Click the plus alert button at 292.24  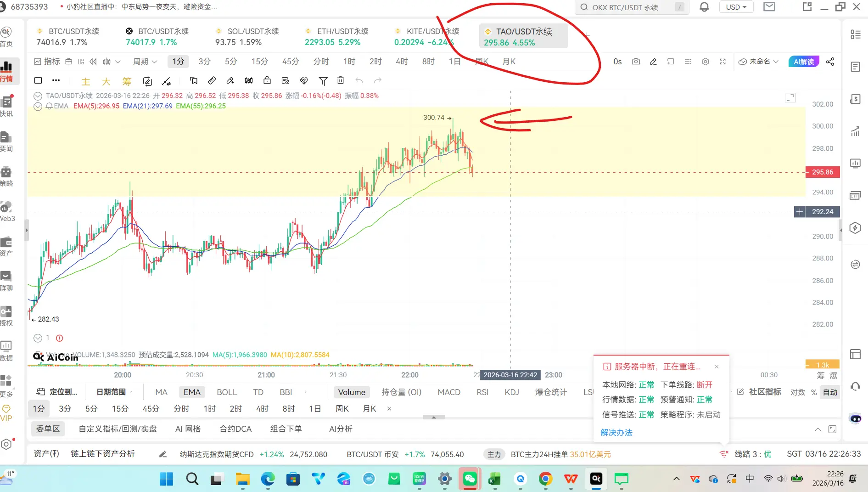coord(800,212)
